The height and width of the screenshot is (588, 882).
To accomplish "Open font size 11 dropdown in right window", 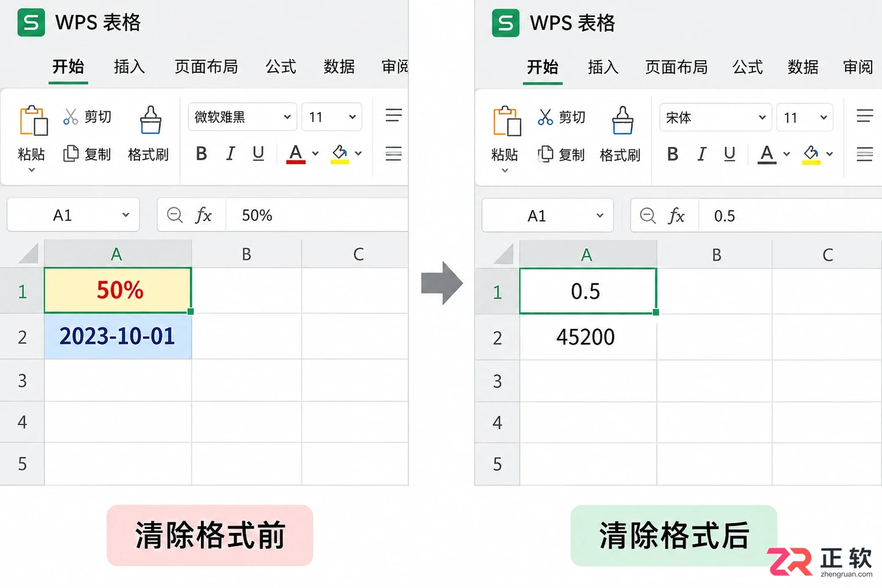I will coord(824,118).
